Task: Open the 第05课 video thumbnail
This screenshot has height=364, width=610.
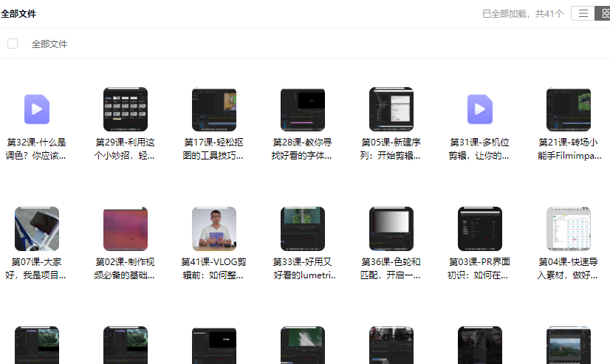Action: point(391,109)
